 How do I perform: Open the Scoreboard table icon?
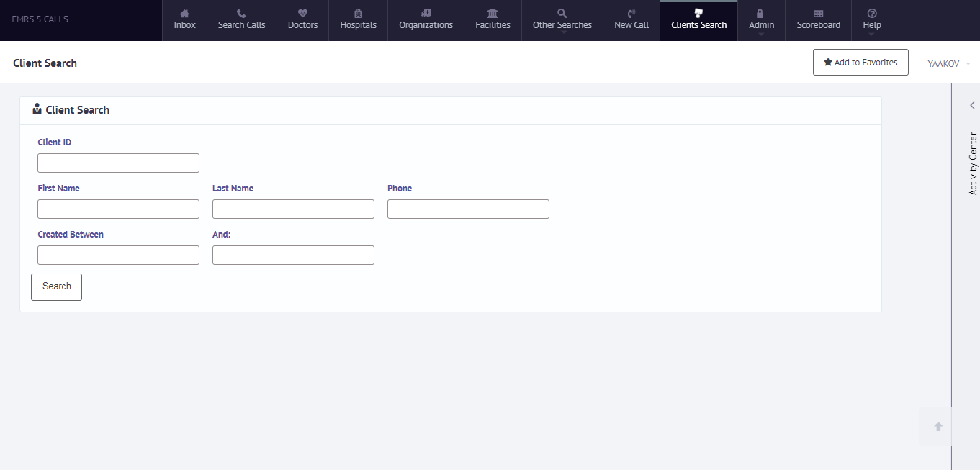[818, 14]
